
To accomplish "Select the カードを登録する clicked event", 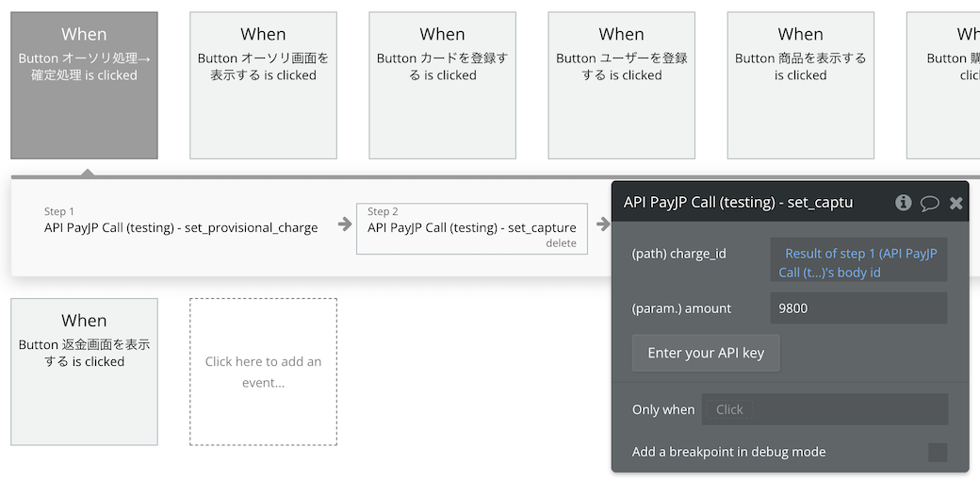I will [x=443, y=85].
